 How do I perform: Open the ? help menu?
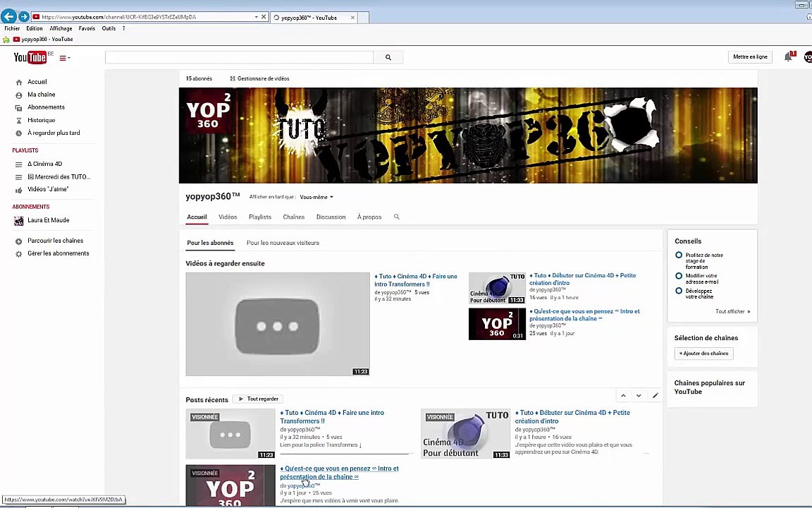pos(124,28)
